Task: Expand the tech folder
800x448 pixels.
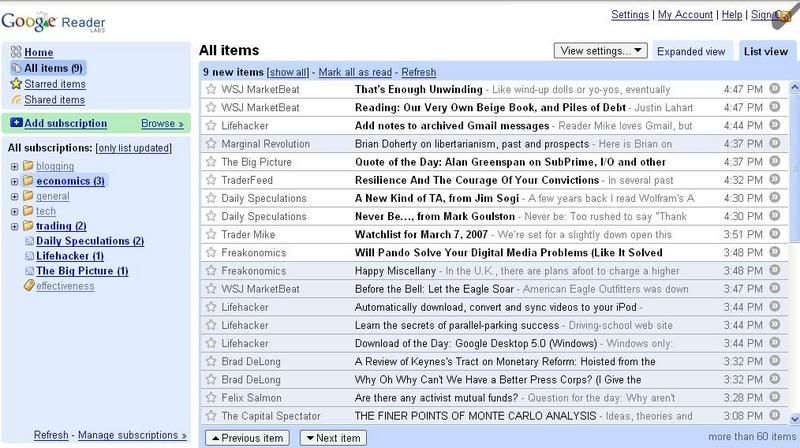Action: pyautogui.click(x=14, y=211)
